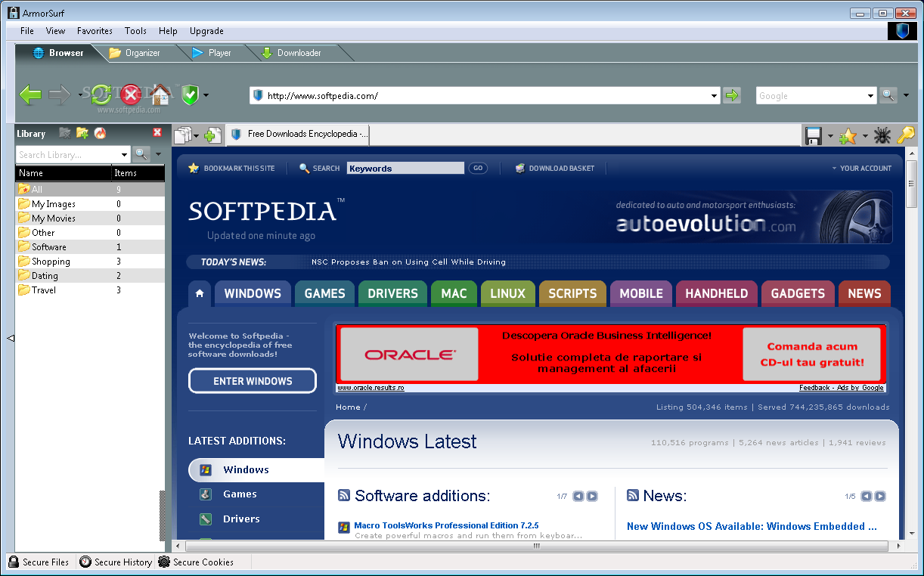Click the Library search magnifier icon

tap(141, 154)
